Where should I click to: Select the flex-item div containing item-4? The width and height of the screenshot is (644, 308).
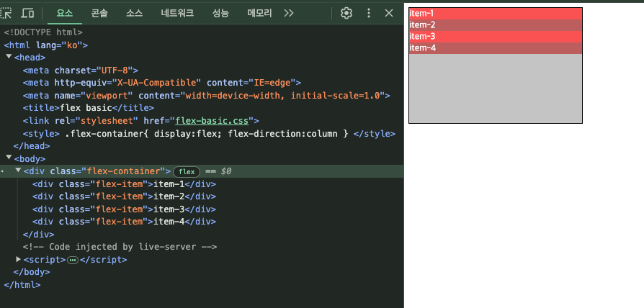(124, 222)
